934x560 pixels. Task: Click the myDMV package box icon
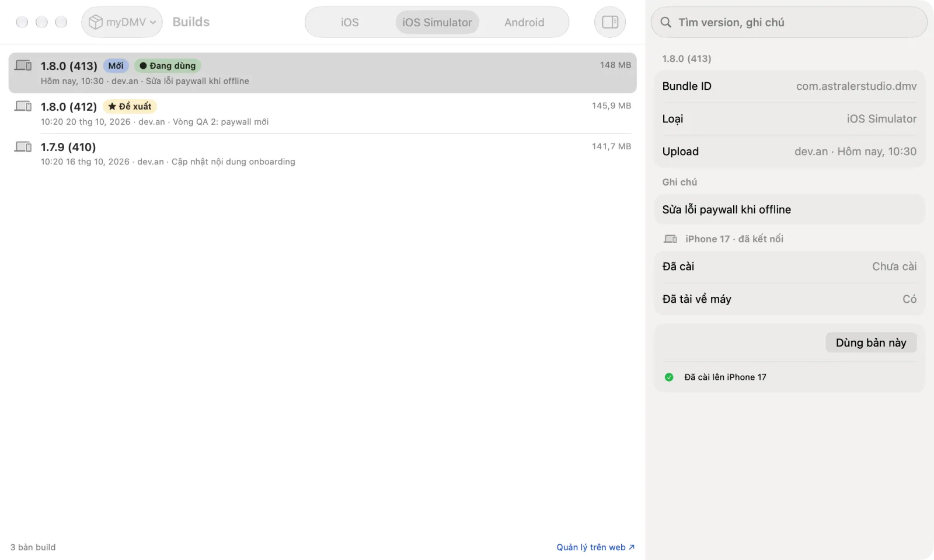click(96, 22)
